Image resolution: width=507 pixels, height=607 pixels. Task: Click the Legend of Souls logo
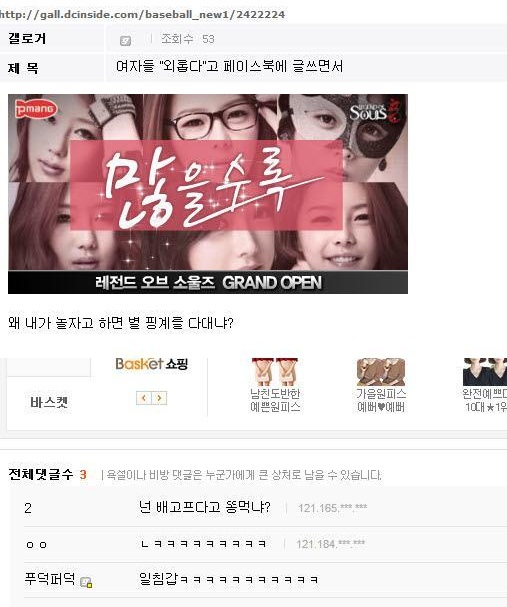click(x=375, y=111)
